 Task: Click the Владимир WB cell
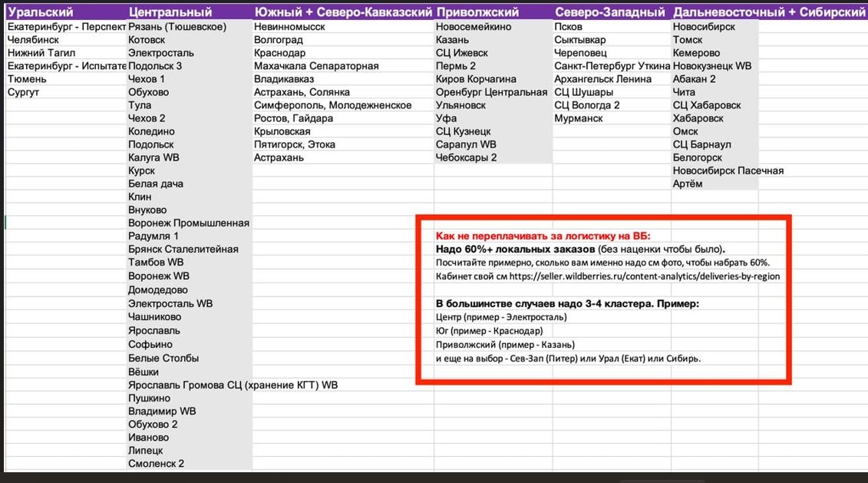click(x=190, y=412)
